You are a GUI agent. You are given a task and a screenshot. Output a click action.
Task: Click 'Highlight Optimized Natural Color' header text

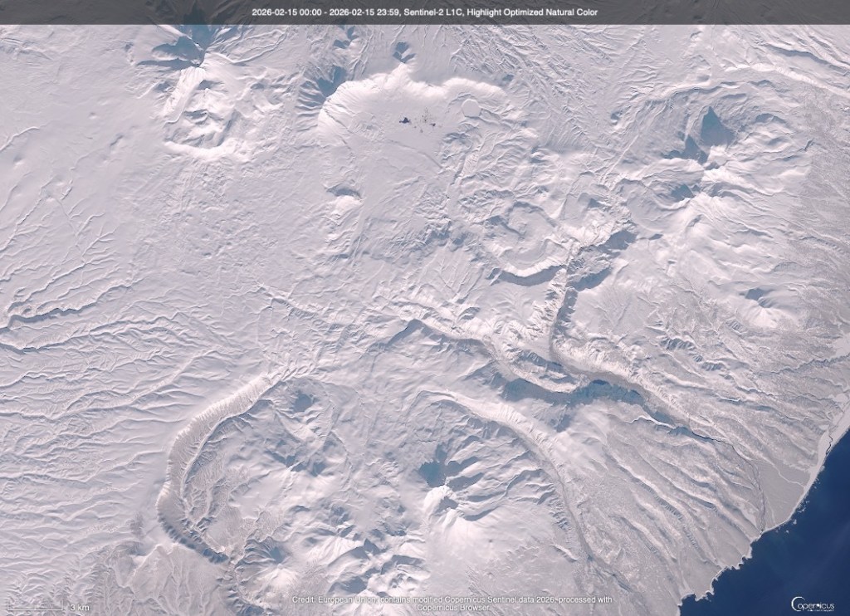pyautogui.click(x=531, y=12)
